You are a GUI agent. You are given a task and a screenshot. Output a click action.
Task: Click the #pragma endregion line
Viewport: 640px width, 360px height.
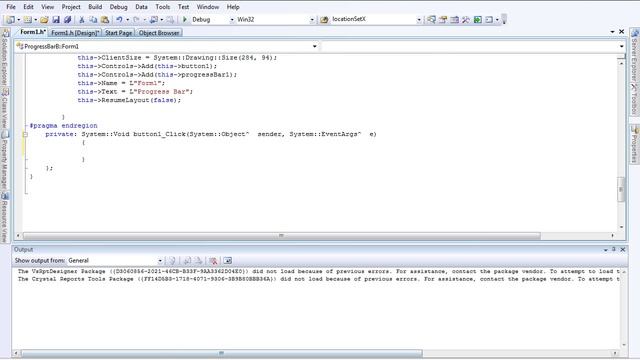[63, 126]
